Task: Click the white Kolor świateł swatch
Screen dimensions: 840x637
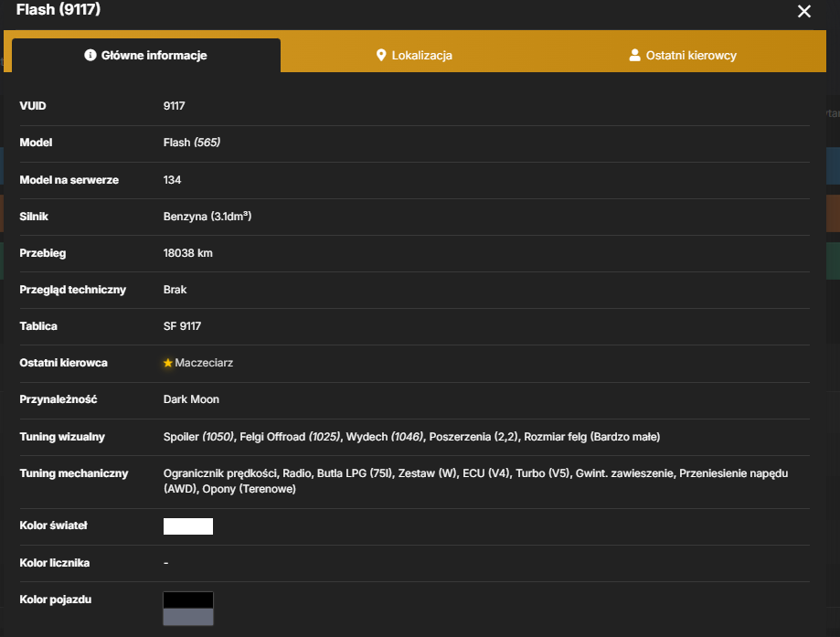Action: coord(188,526)
